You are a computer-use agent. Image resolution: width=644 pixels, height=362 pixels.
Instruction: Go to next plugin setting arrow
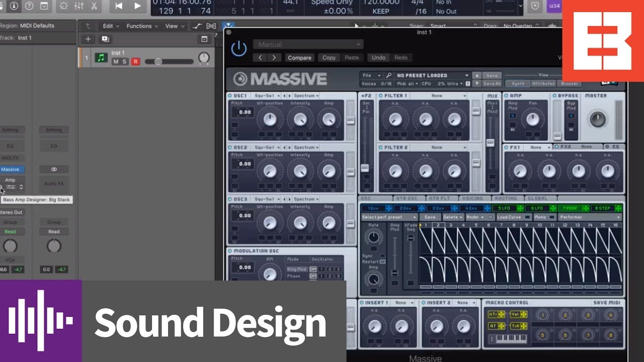[x=274, y=58]
